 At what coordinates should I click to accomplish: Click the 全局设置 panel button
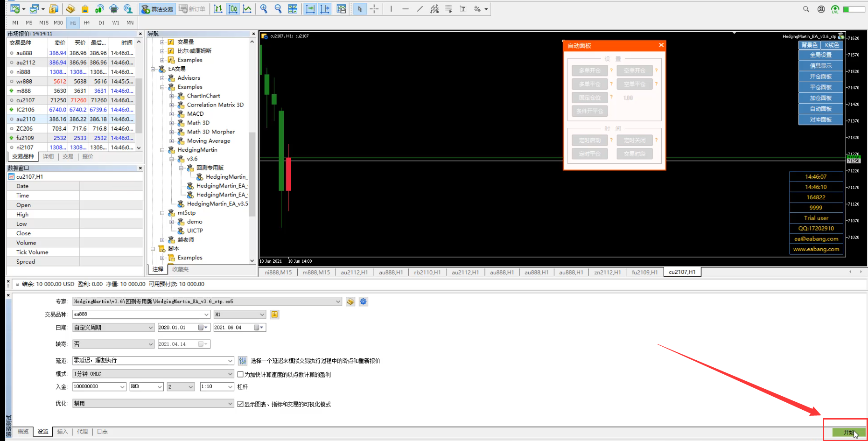coord(820,55)
